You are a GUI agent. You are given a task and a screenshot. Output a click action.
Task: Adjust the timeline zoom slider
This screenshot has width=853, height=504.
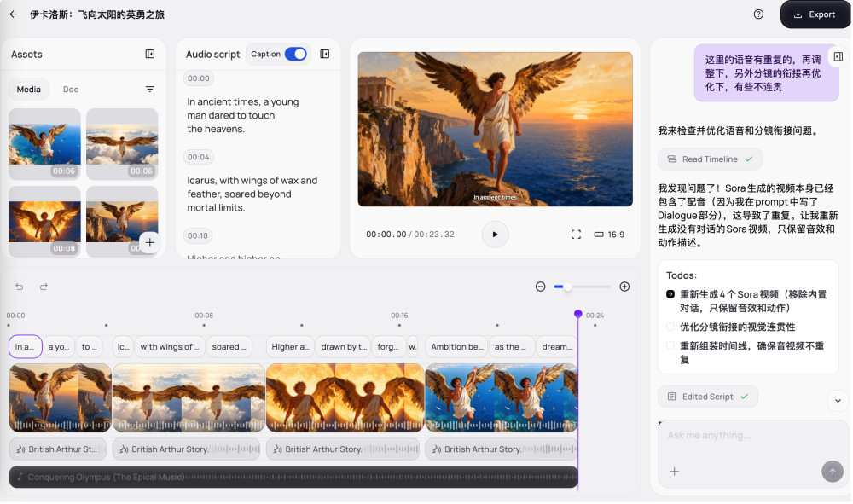click(x=567, y=287)
